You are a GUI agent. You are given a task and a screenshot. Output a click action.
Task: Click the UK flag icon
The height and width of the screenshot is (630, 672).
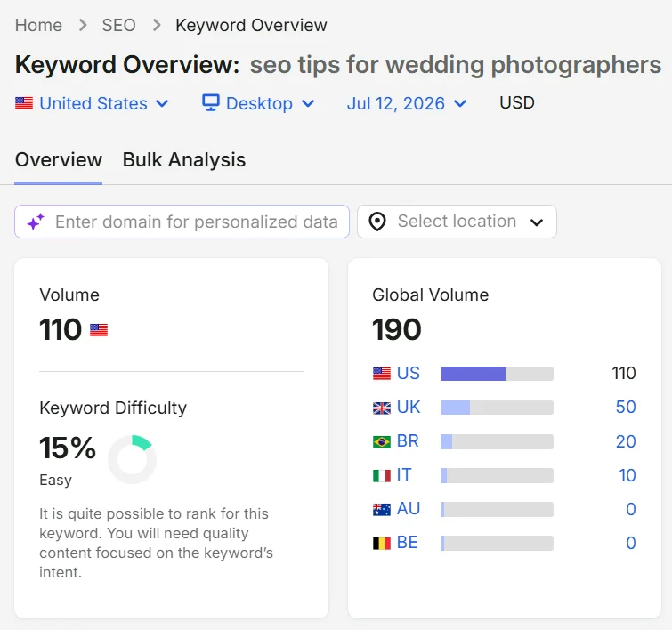click(382, 408)
